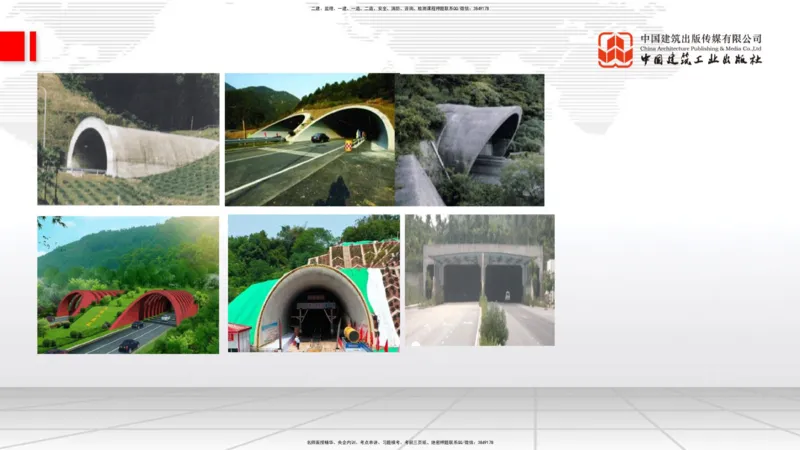Image resolution: width=800 pixels, height=450 pixels.
Task: Click the rectangular twin-portal tunnel photo
Action: click(x=479, y=281)
